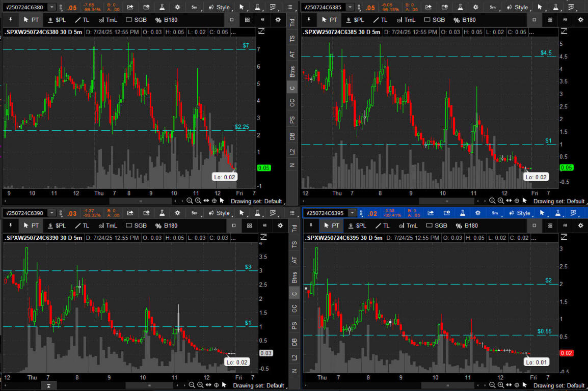Click the crosshair pan icon under the C6390 chart
588x391 pixels.
[x=214, y=385]
